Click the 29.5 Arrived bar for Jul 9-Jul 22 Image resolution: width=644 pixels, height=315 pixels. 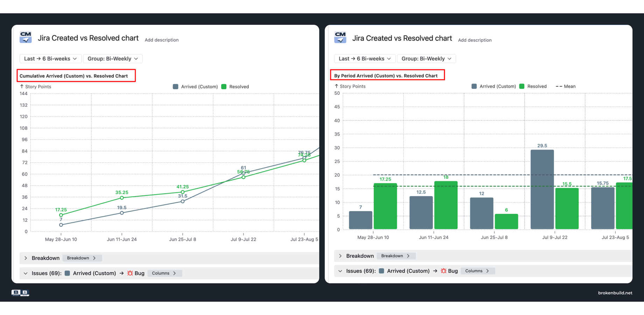pyautogui.click(x=542, y=190)
